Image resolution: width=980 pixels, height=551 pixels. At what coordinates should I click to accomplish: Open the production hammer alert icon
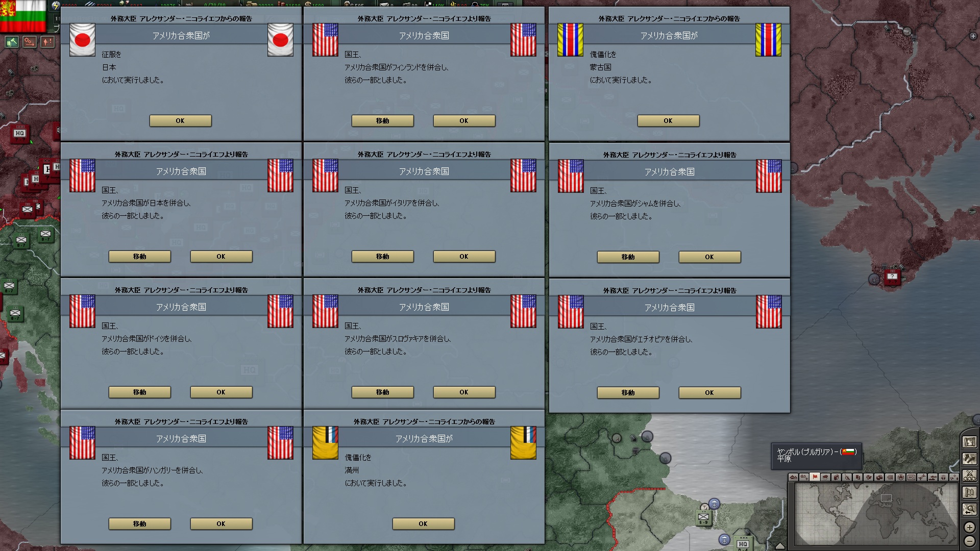coord(12,42)
